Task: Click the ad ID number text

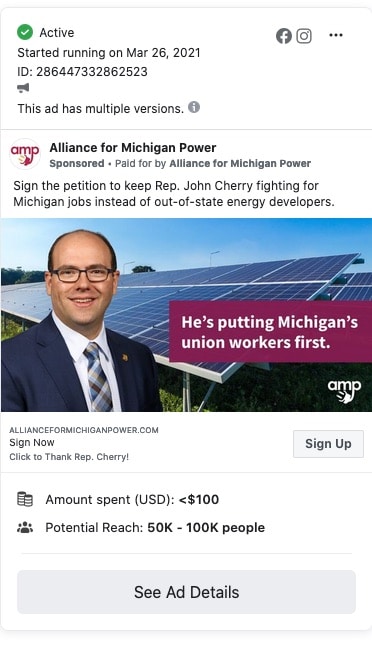Action: click(x=92, y=72)
